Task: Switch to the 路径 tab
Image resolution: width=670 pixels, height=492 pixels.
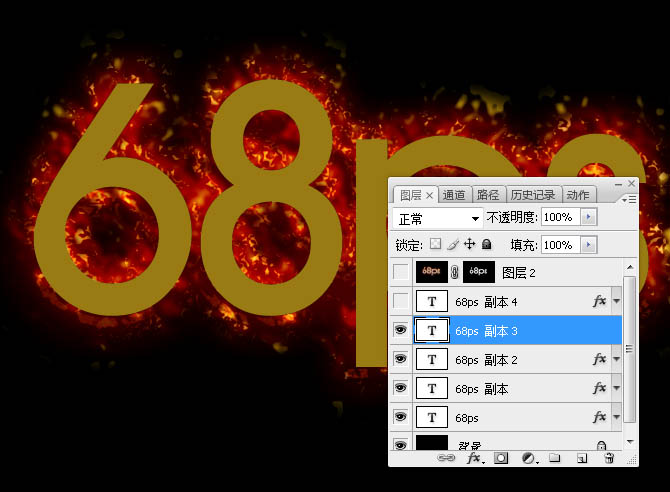Action: click(488, 195)
